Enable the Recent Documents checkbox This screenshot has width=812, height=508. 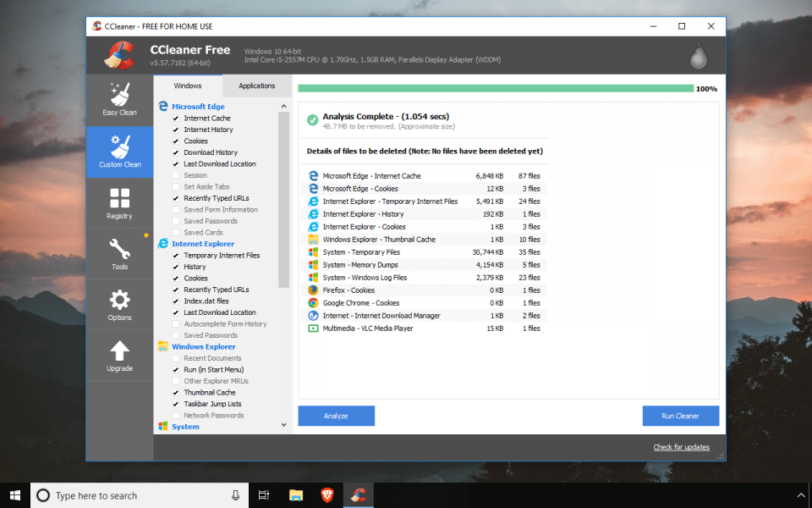(x=176, y=358)
